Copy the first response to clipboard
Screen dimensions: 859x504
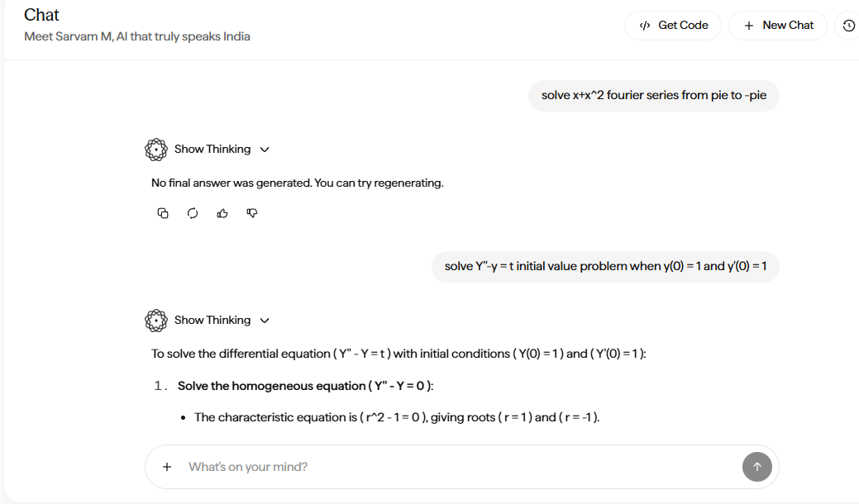pyautogui.click(x=163, y=213)
